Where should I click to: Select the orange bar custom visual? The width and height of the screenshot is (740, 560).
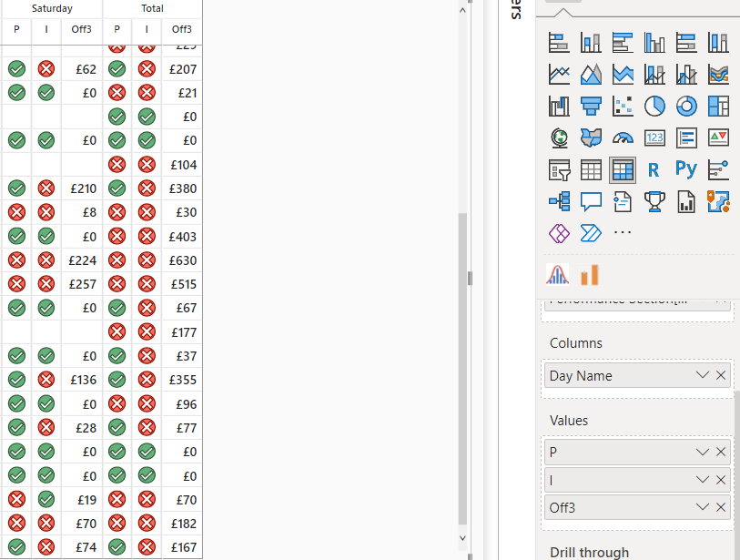click(590, 275)
